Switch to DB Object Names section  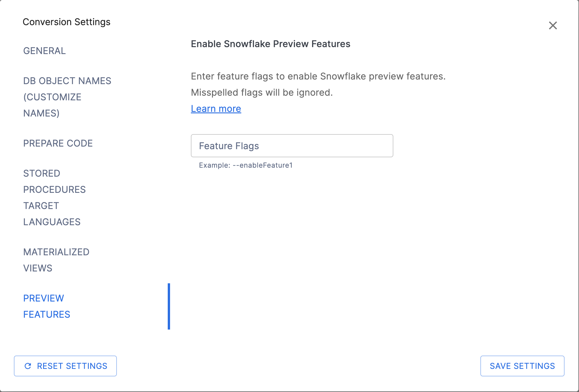(x=67, y=81)
